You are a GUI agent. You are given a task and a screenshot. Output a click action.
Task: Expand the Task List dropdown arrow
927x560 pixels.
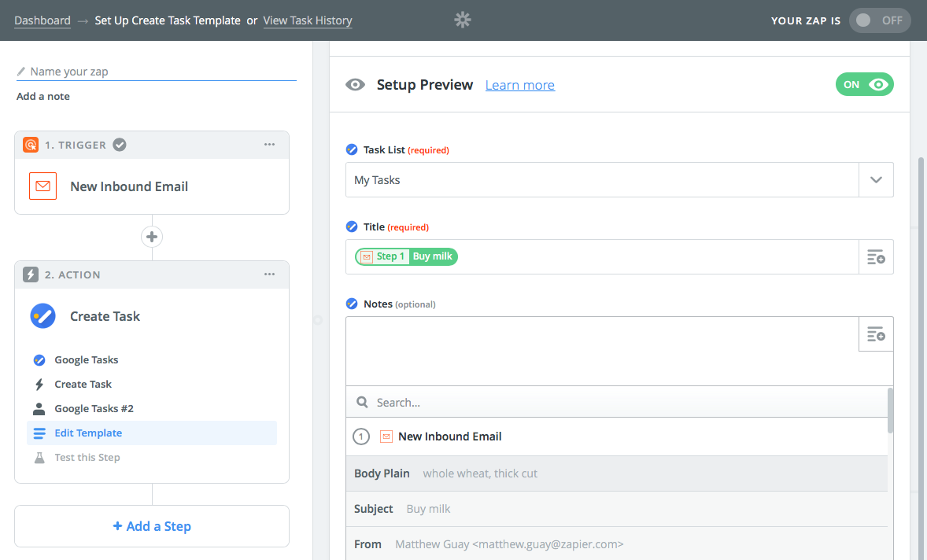click(x=876, y=179)
